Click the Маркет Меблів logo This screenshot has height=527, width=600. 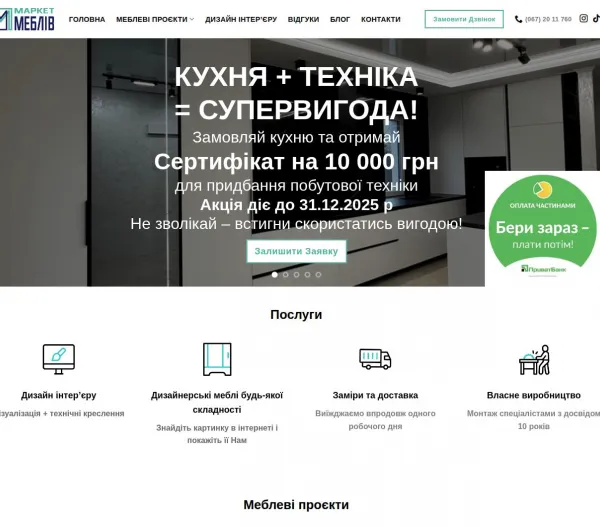click(27, 19)
